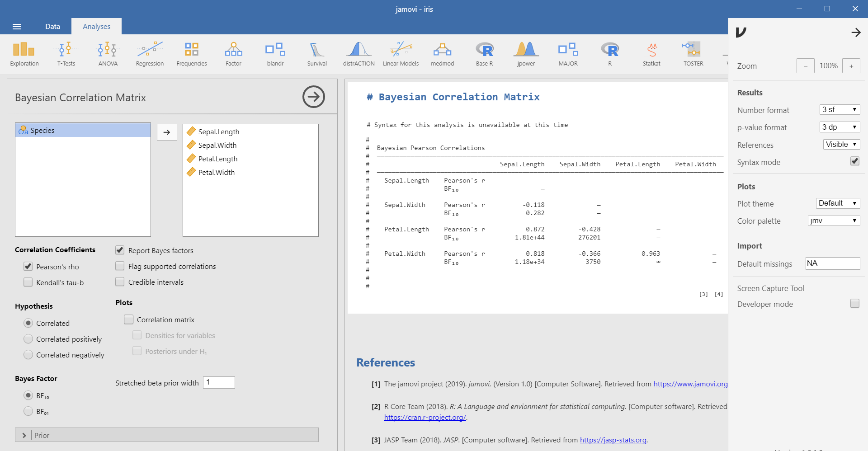
Task: Open the MAJOR module menu
Action: 568,54
